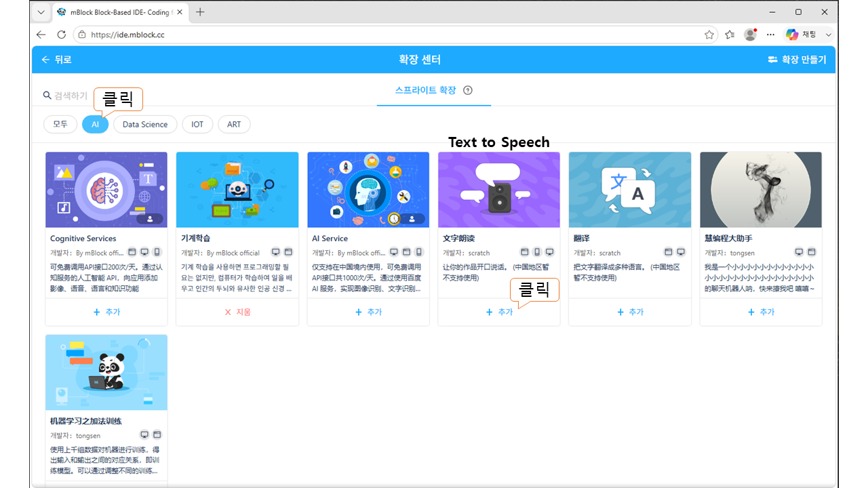Click the web platform icon on 文字朗读 card

pos(525,252)
